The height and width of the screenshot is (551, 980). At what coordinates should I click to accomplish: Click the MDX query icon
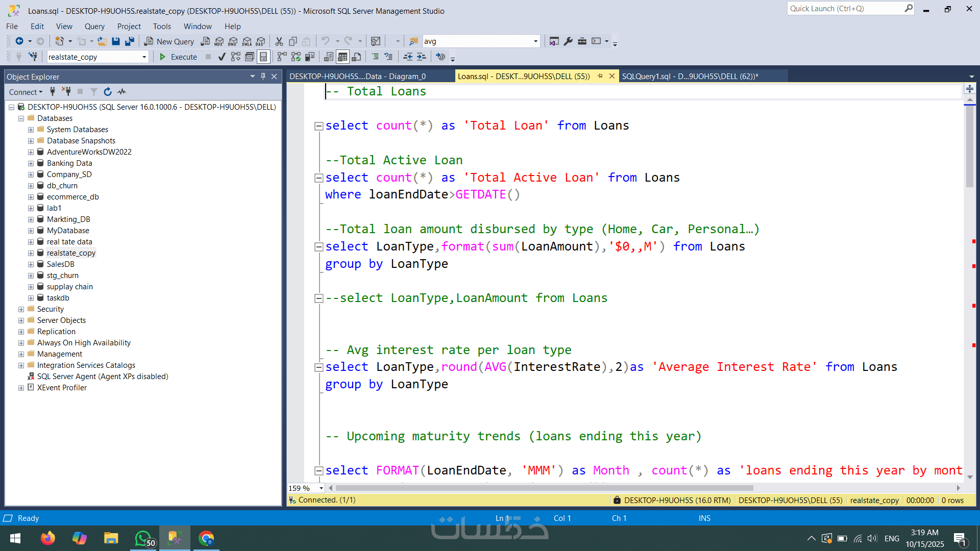219,41
